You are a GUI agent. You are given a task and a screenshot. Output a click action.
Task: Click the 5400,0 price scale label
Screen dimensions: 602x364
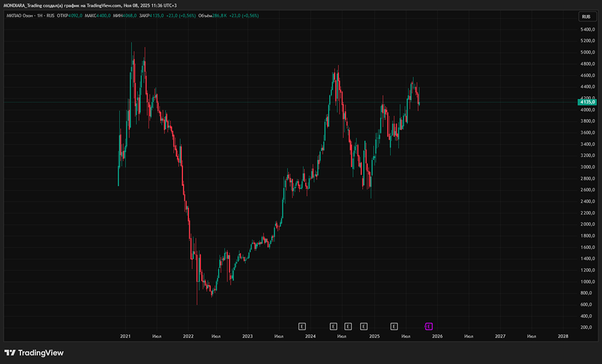588,29
